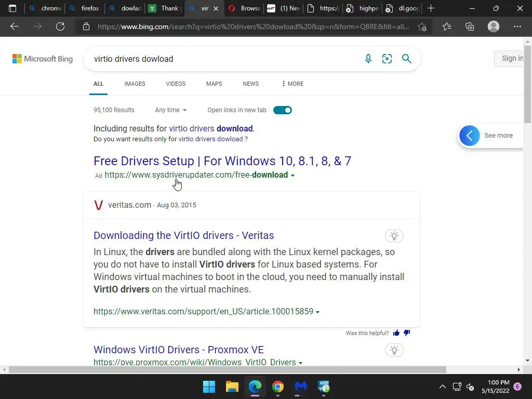Switch to the ALL results tab
This screenshot has width=532, height=399.
click(98, 84)
